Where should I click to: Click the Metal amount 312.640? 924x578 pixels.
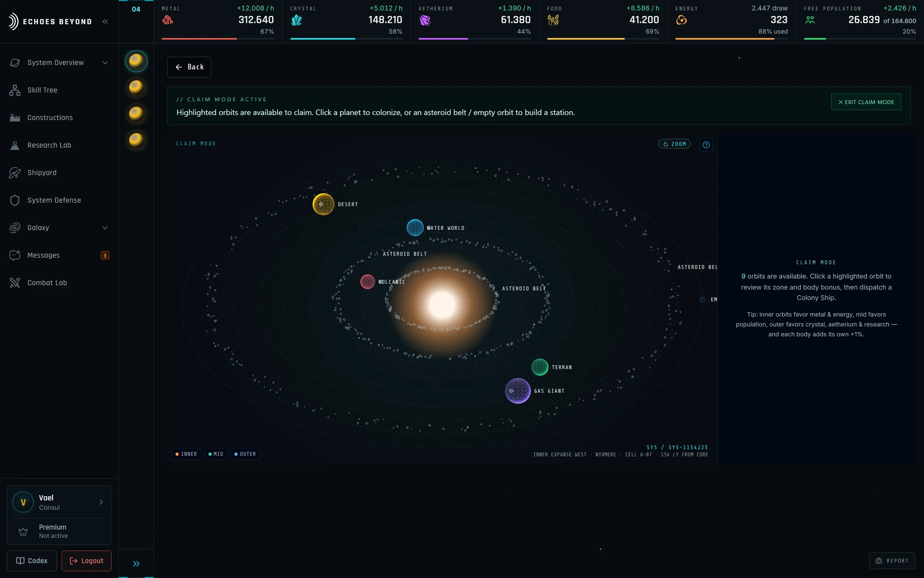[256, 20]
